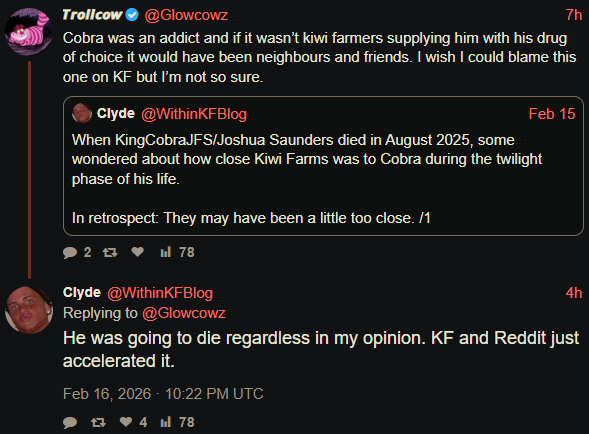This screenshot has height=434, width=589.
Task: Click the Feb 16, 2026 10:22 PM date
Action: click(163, 394)
